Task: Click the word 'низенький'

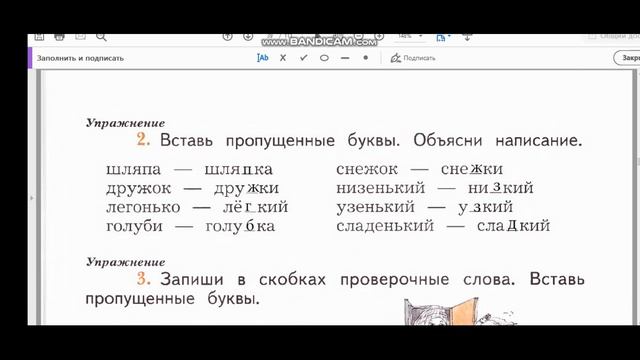Action: click(380, 188)
